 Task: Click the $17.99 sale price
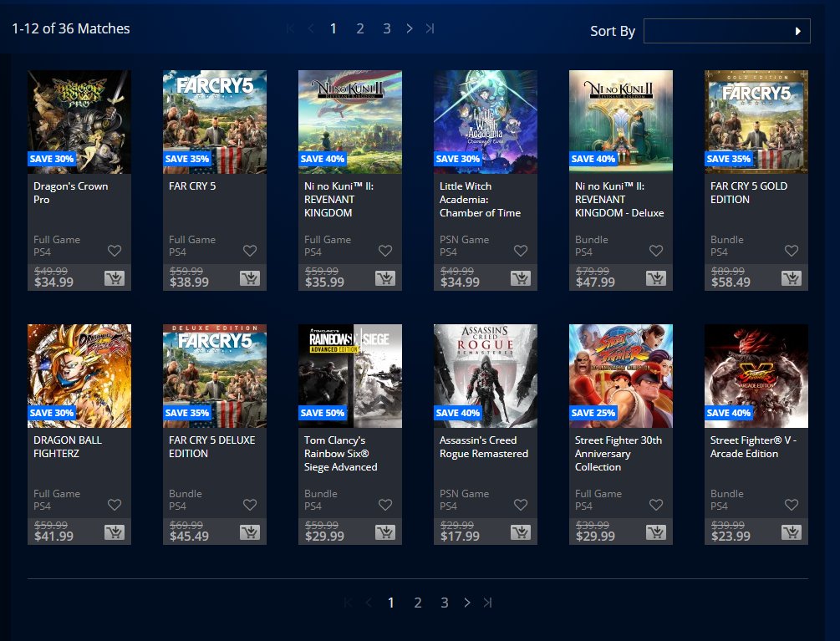pos(460,536)
